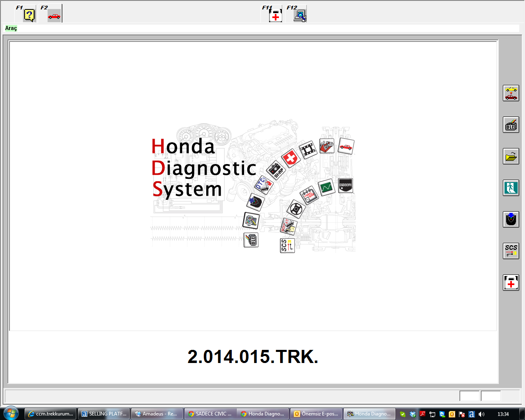The image size is (525, 420).
Task: Click the left status bar box
Action: tap(470, 396)
